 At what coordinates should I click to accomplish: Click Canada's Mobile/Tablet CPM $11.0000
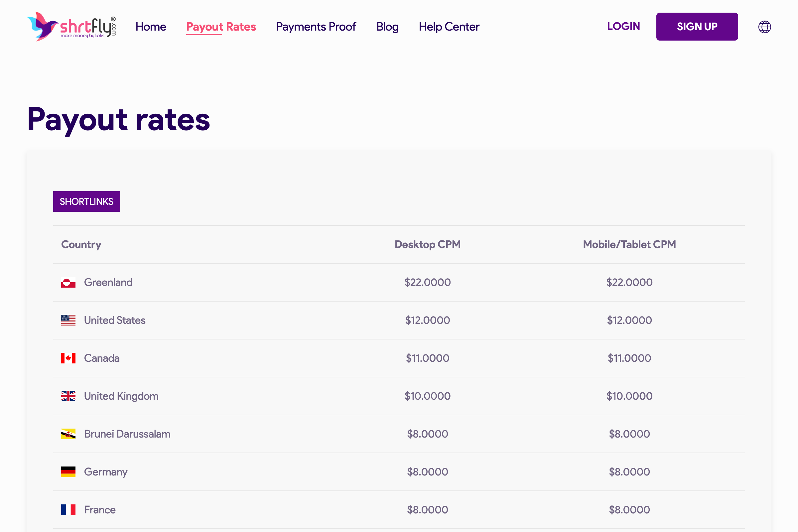629,358
